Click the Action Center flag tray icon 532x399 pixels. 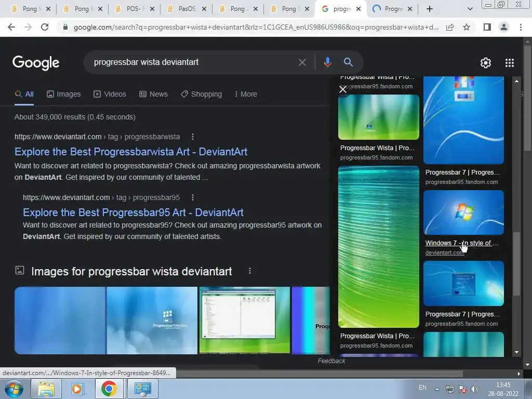[x=462, y=389]
